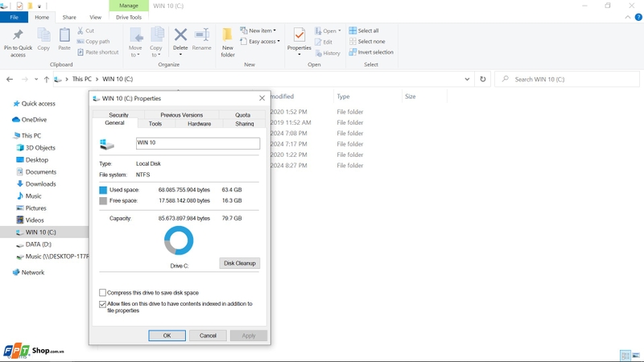644x362 pixels.
Task: Select Copy path in ribbon
Action: pyautogui.click(x=93, y=42)
